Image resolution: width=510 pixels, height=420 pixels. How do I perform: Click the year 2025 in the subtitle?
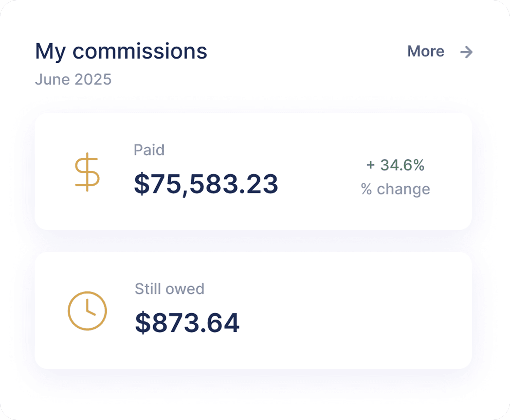[93, 79]
